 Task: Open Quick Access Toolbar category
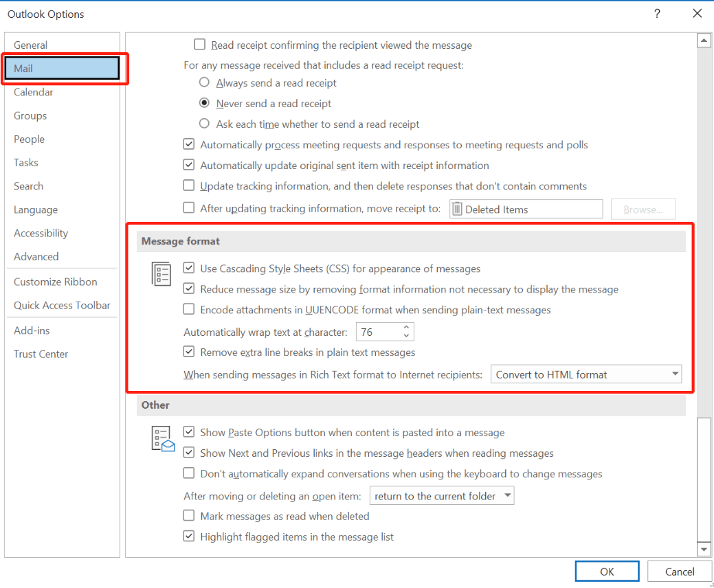coord(62,305)
